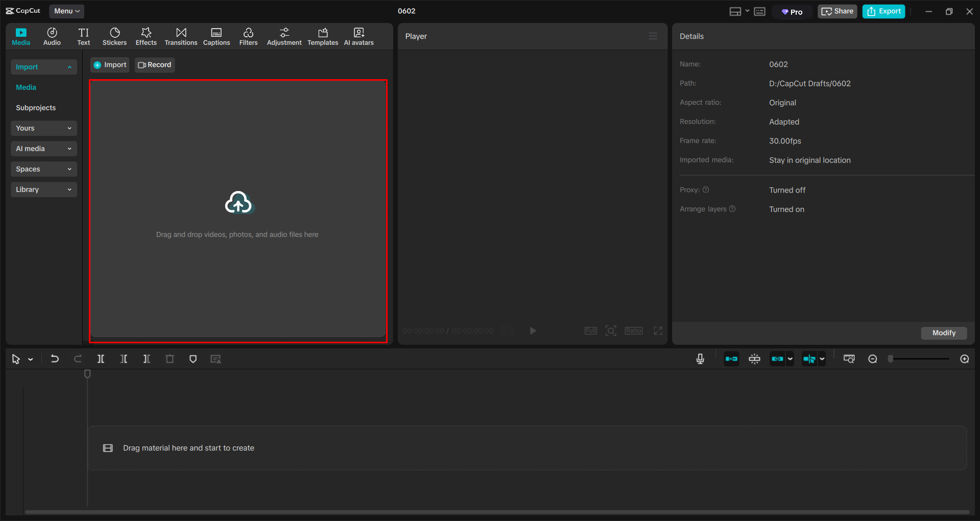Expand the Yours section in sidebar
Screen dimensions: 980x521
point(43,128)
